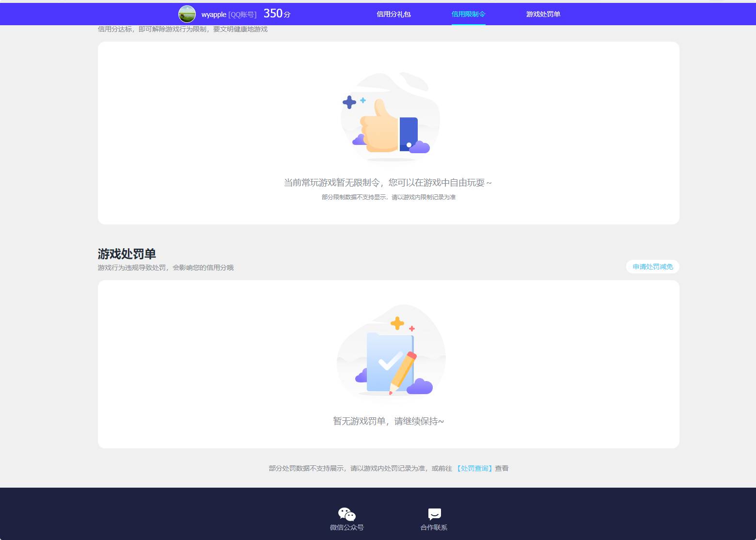Open the 信用分礼包 tab
This screenshot has width=756, height=540.
[394, 14]
